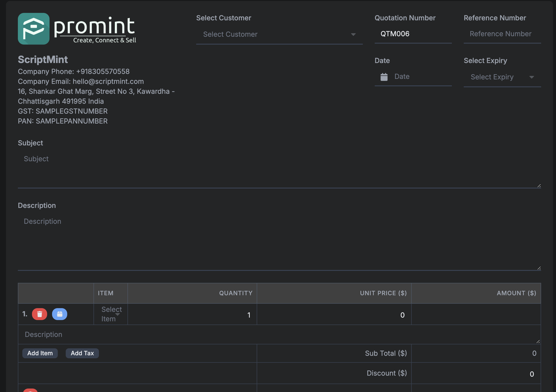
Task: Focus the Reference Number input field
Action: (502, 34)
